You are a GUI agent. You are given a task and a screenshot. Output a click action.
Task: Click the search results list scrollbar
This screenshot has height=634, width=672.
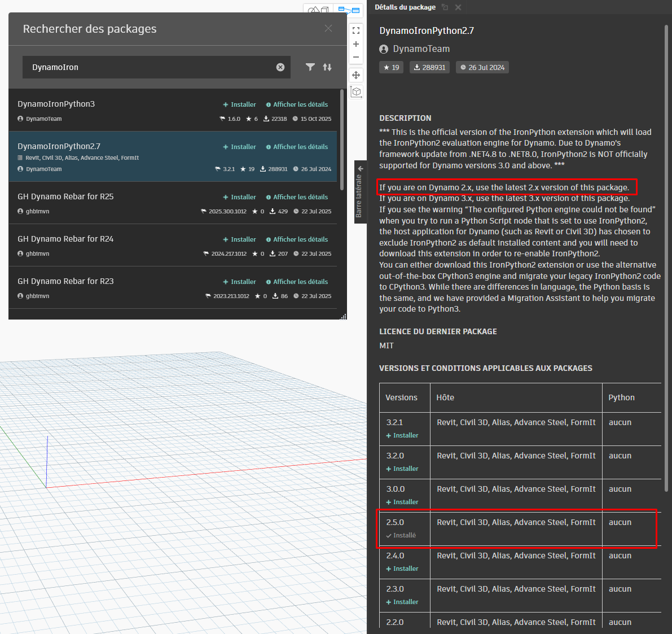(x=341, y=140)
